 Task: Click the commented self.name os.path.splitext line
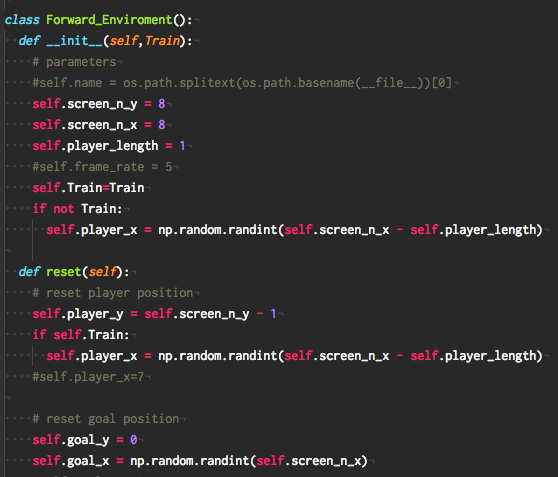tap(242, 83)
